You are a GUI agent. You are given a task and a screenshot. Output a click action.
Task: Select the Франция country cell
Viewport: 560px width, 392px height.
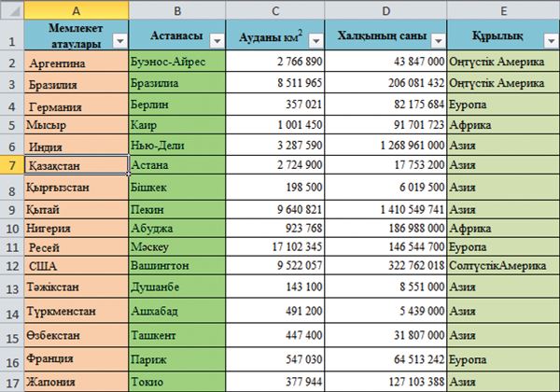[x=77, y=359]
